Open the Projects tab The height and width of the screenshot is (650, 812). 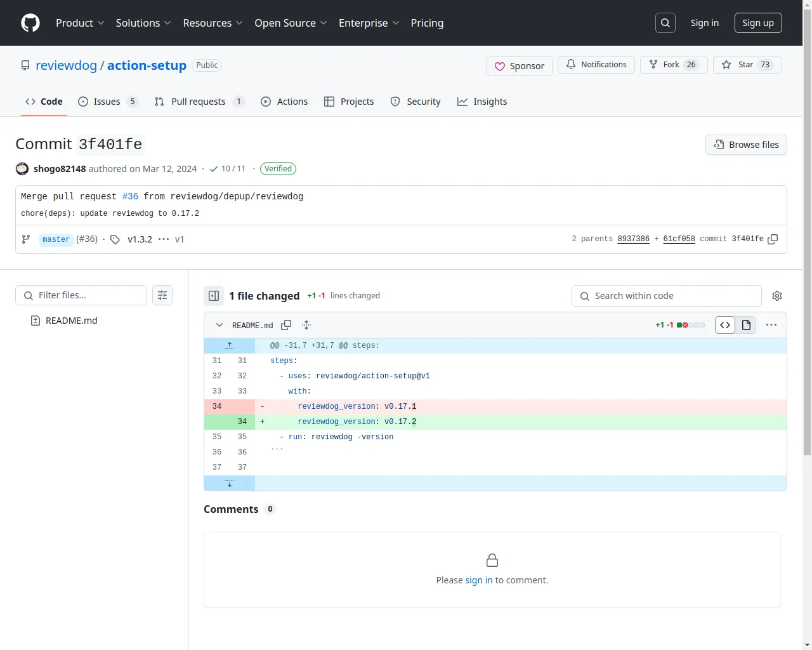[x=349, y=102]
